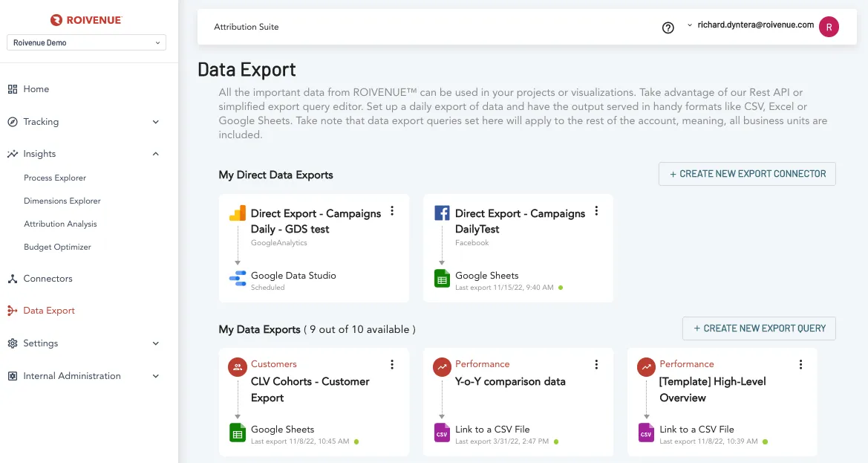Screen dimensions: 868x463
Task: Click the Customers category icon
Action: click(x=238, y=367)
